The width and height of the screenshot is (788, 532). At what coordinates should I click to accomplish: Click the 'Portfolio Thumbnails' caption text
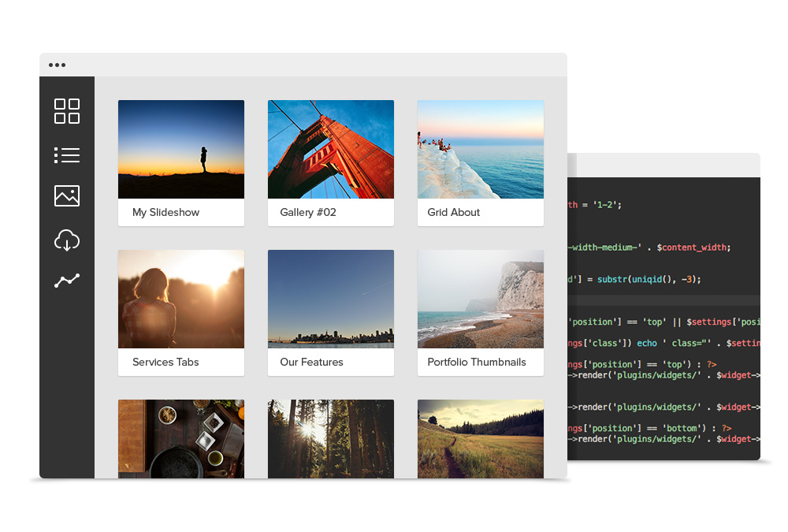tap(477, 362)
